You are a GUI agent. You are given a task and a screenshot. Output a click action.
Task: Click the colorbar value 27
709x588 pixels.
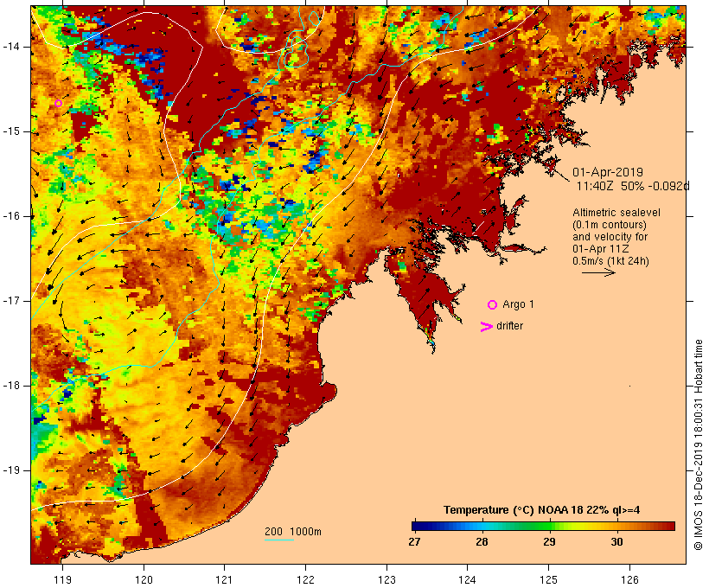click(414, 542)
